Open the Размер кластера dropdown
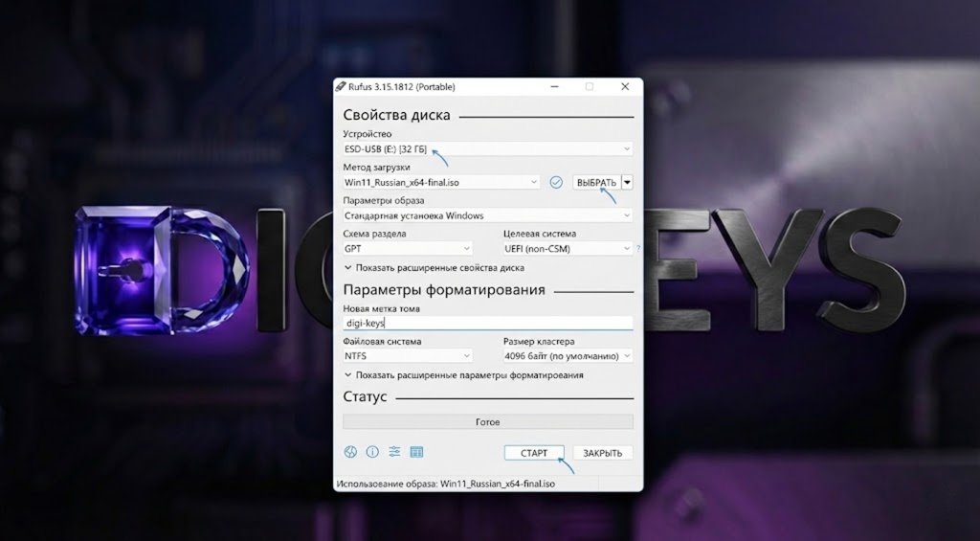 point(568,356)
